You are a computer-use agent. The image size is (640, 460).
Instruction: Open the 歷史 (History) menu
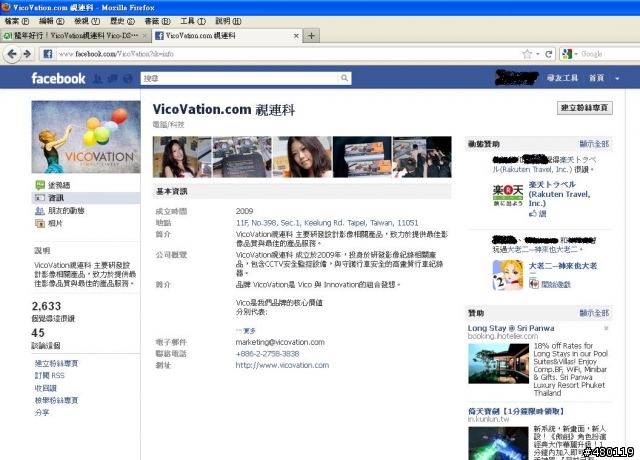[122, 21]
